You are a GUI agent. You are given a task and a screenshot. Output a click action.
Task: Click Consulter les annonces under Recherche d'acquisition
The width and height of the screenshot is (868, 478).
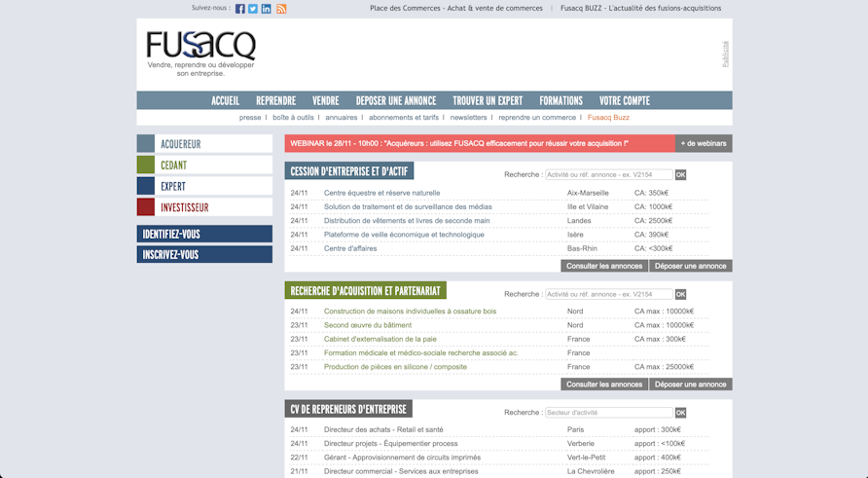click(604, 385)
